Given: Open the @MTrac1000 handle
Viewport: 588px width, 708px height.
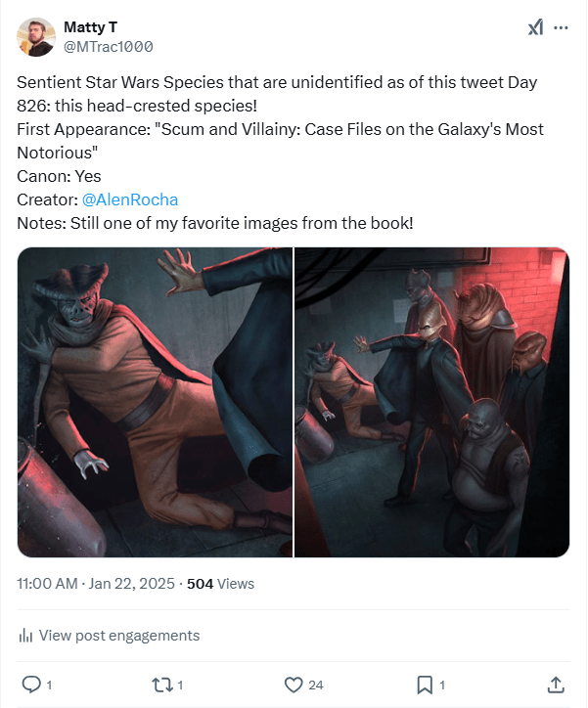Looking at the screenshot, I should click(108, 46).
